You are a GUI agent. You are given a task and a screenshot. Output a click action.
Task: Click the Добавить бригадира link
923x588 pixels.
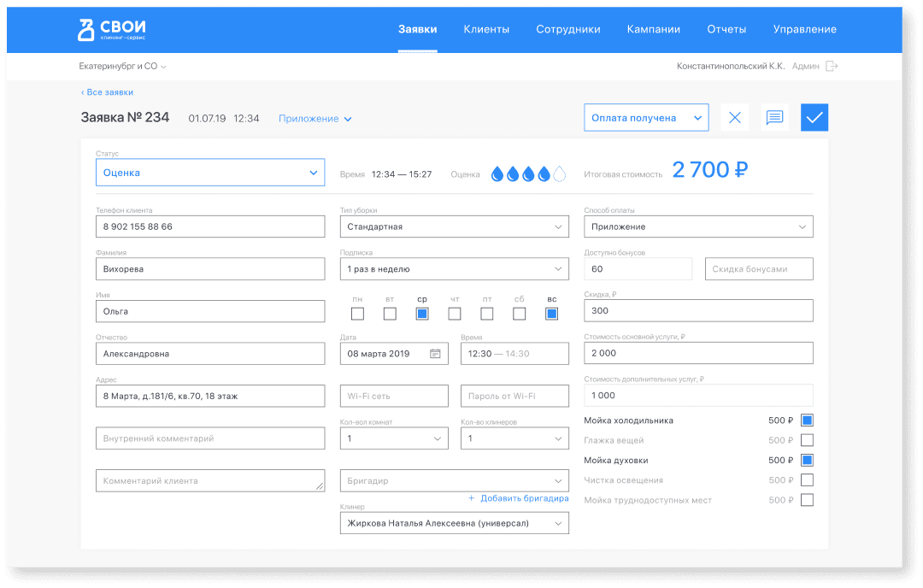click(519, 498)
